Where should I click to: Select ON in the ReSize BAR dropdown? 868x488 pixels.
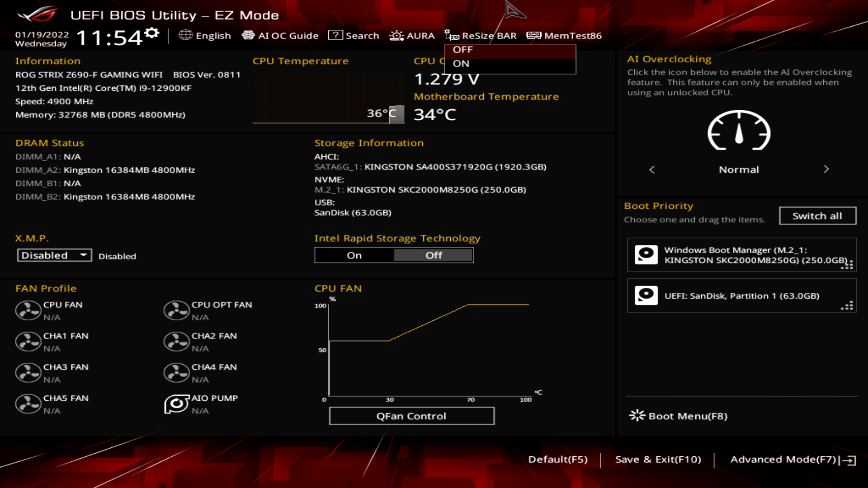[x=461, y=64]
